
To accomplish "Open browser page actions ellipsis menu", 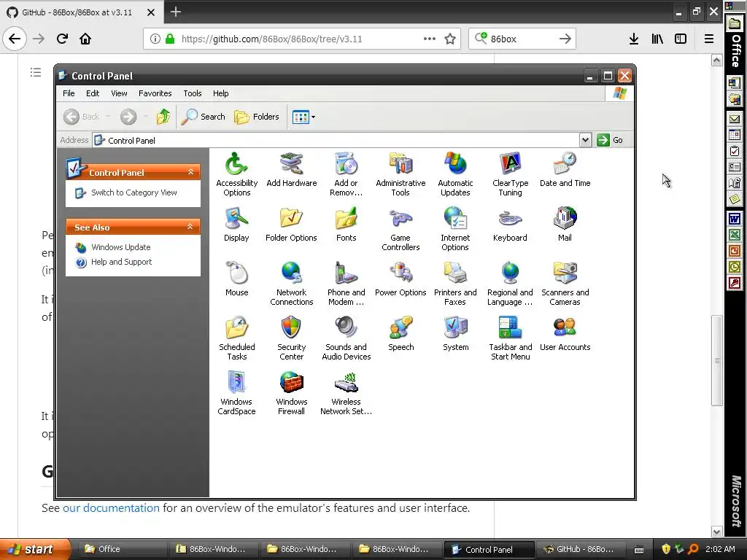I will point(430,39).
